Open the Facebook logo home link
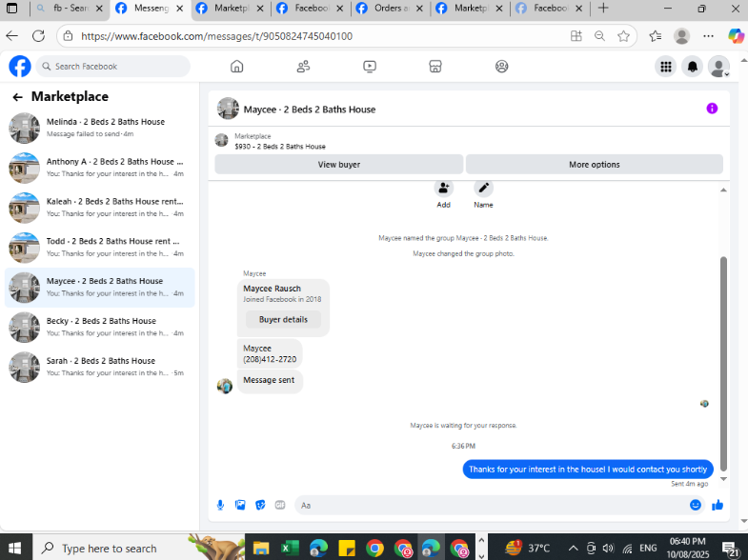This screenshot has height=560, width=748. (x=20, y=67)
